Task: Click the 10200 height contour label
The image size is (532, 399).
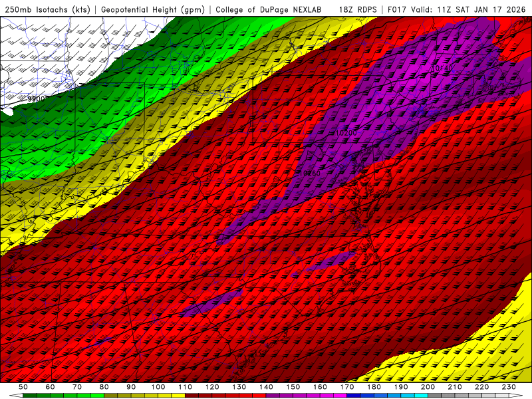Action: [x=346, y=132]
